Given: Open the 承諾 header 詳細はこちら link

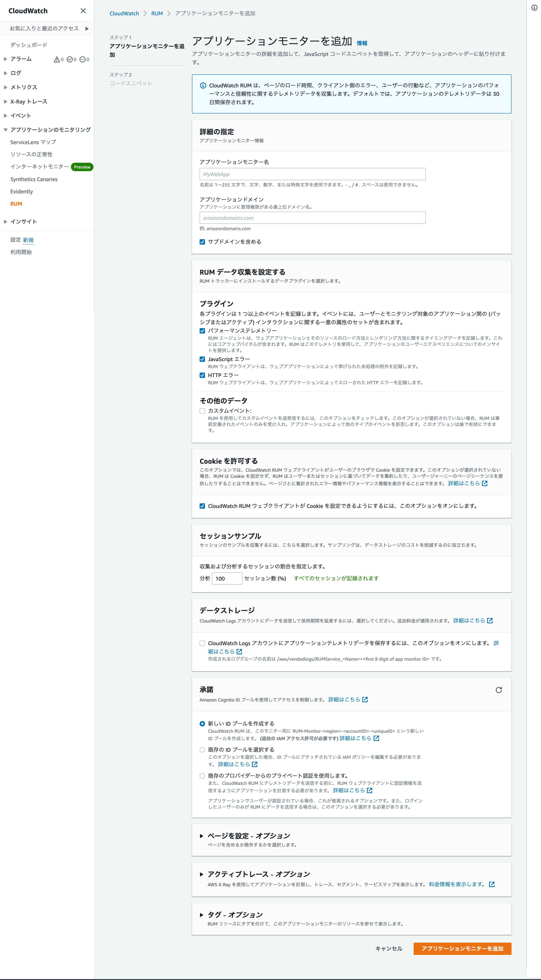Looking at the screenshot, I should point(348,699).
